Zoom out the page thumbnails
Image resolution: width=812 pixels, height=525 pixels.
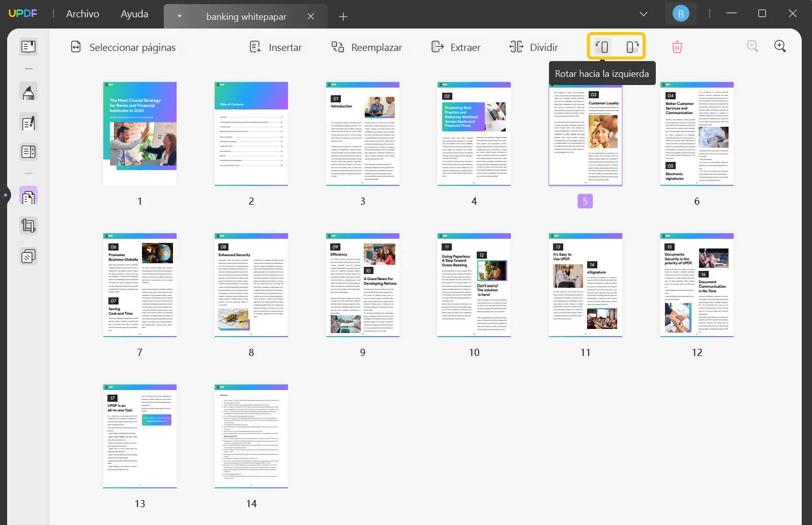click(752, 46)
